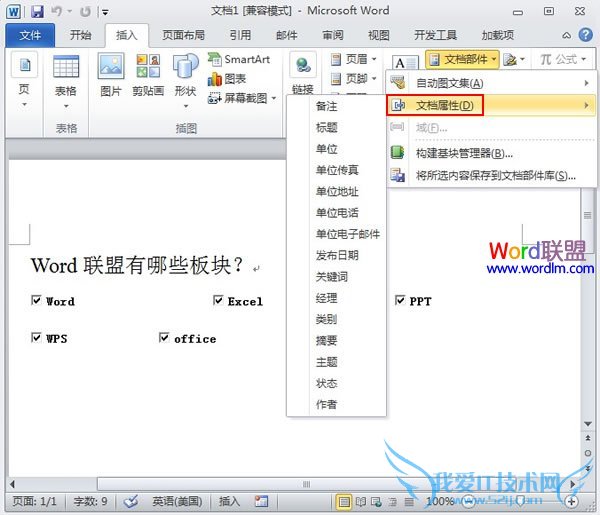This screenshot has height=515, width=600.
Task: Click the 页 pages icon
Action: (x=24, y=65)
